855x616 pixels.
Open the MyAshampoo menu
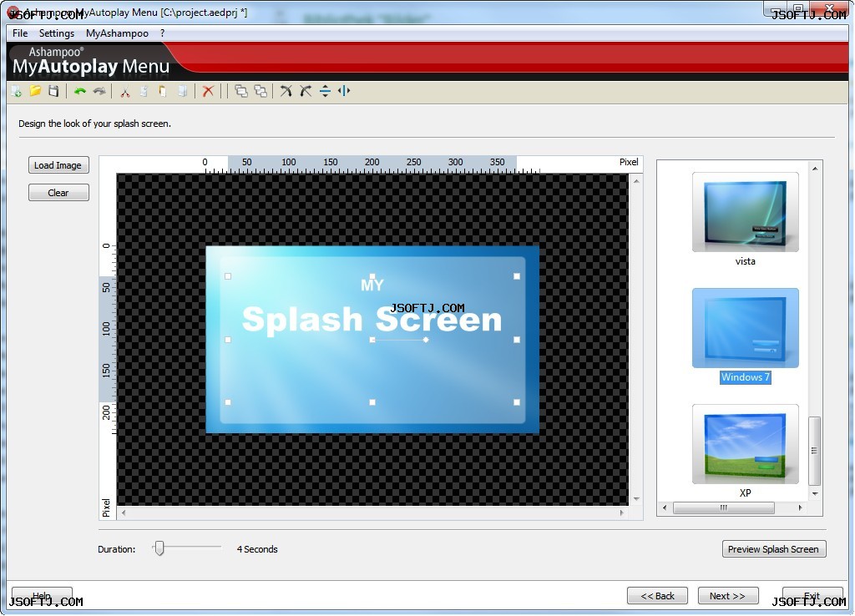point(117,33)
